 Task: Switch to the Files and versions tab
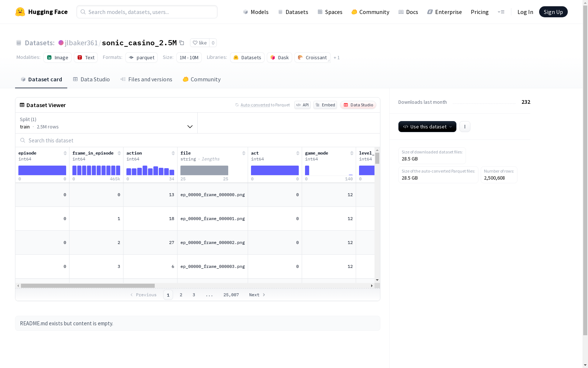tap(146, 79)
